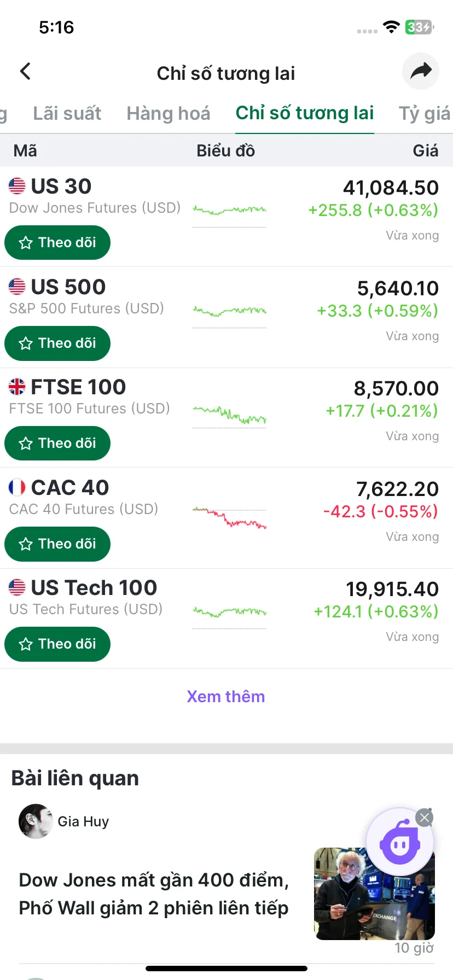This screenshot has height=980, width=453.
Task: Switch to the Lãi suất tab
Action: click(x=67, y=113)
